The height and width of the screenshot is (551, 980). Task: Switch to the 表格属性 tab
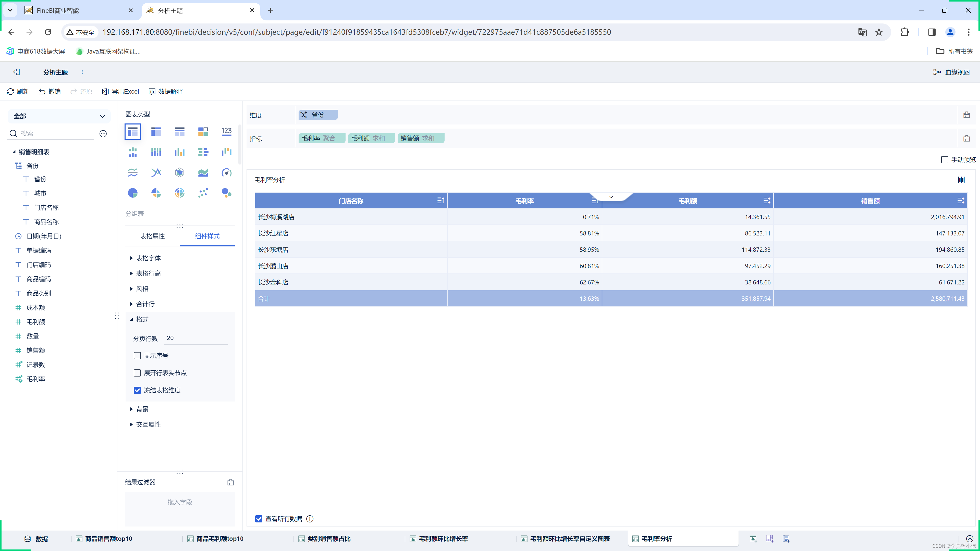tap(152, 236)
